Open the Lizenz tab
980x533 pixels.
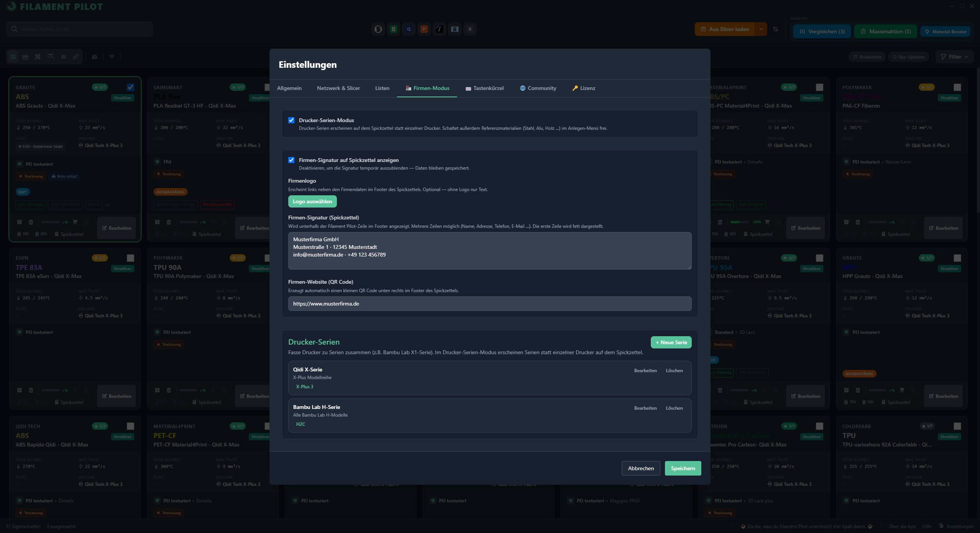point(584,88)
